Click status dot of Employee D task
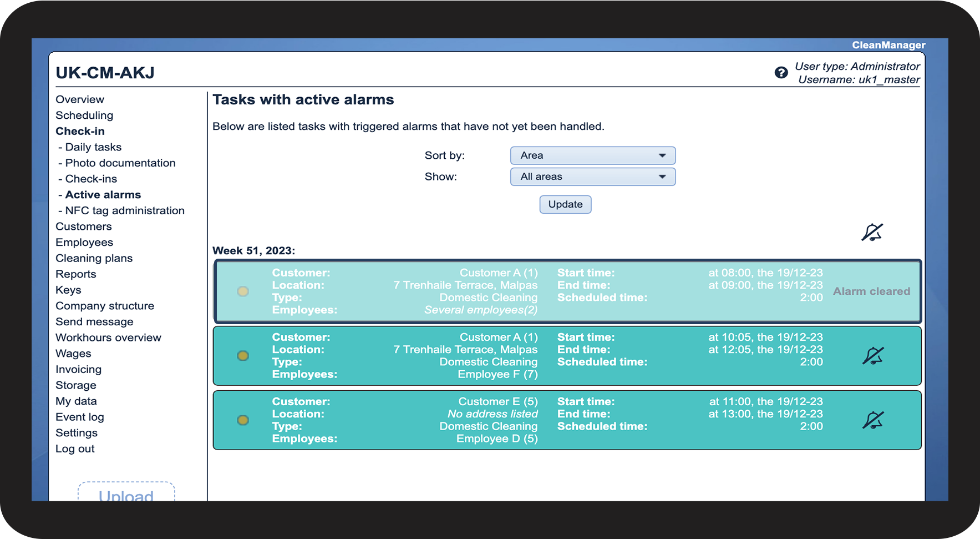The width and height of the screenshot is (980, 539). (243, 420)
